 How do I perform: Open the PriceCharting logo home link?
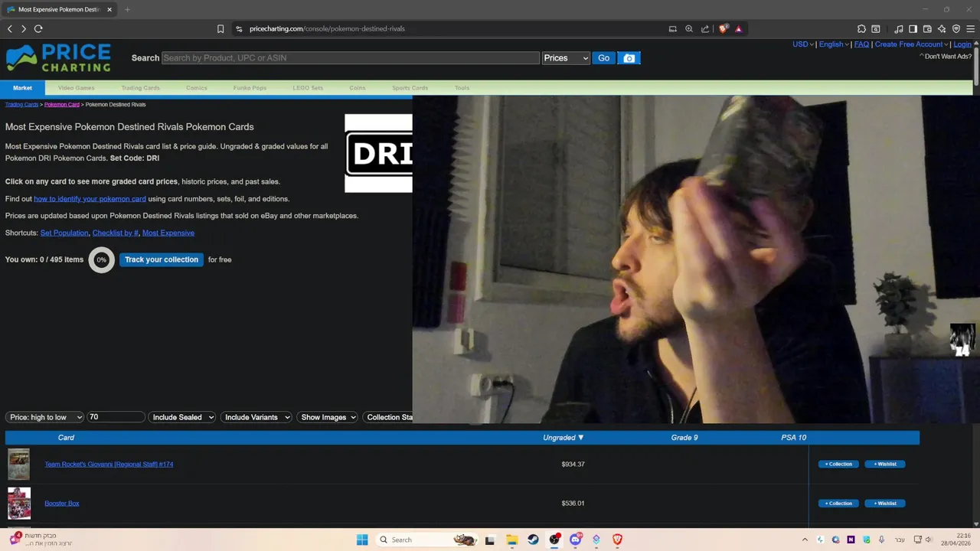pos(58,57)
